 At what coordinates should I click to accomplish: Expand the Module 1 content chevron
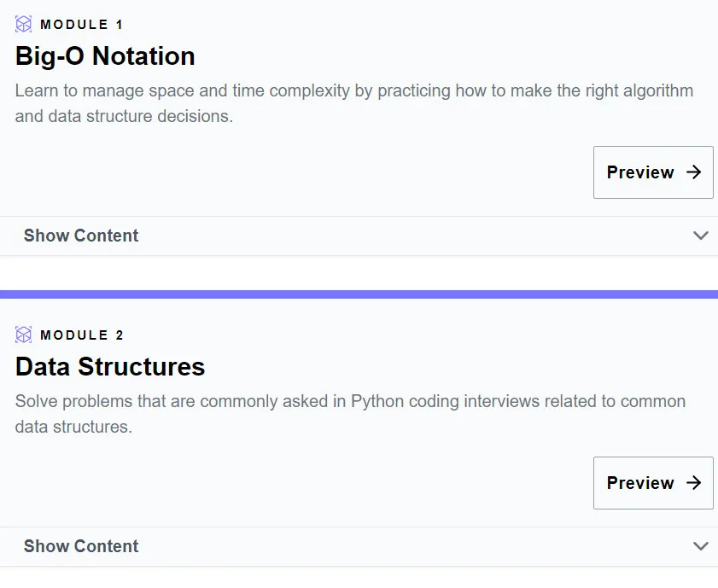(701, 236)
